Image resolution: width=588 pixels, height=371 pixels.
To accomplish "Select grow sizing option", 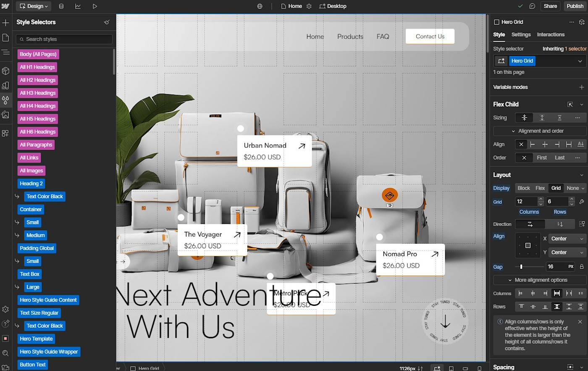I will tap(542, 118).
